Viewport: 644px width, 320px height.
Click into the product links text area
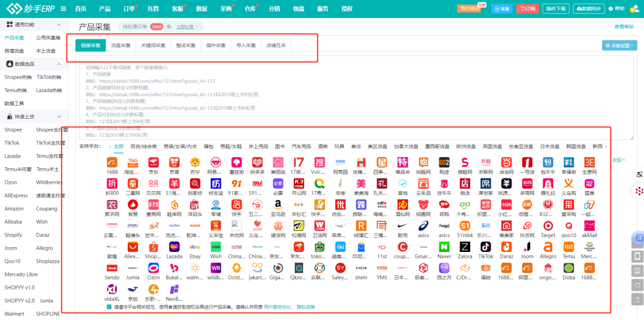[356, 99]
